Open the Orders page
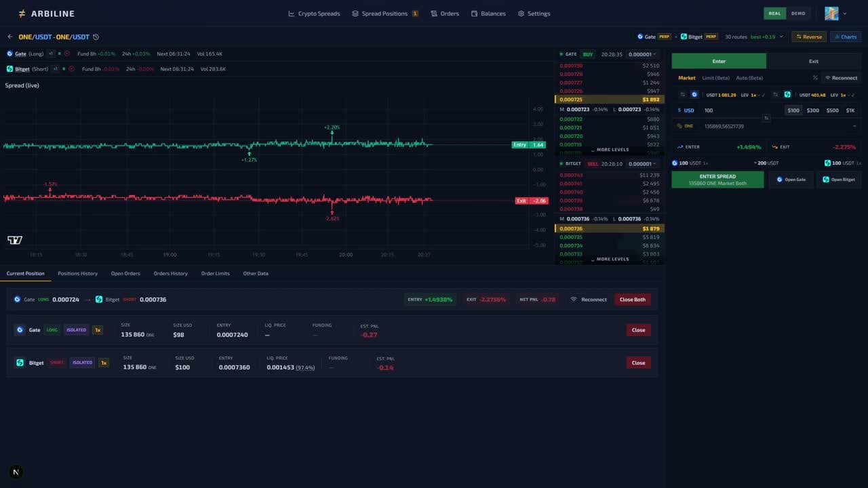 point(445,14)
